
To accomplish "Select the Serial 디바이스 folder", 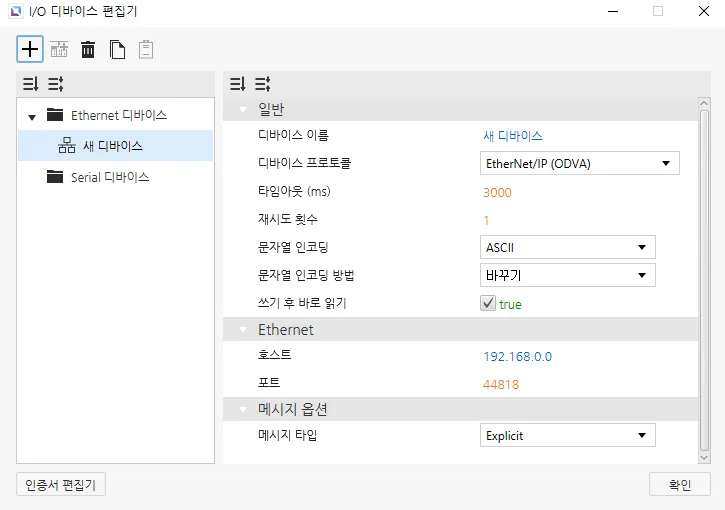I will click(110, 177).
